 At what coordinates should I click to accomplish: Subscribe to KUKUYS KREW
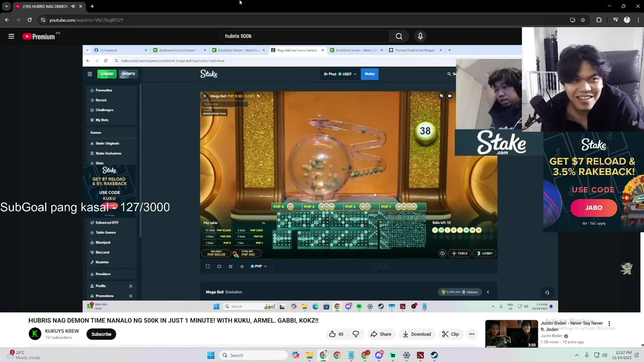(x=101, y=334)
